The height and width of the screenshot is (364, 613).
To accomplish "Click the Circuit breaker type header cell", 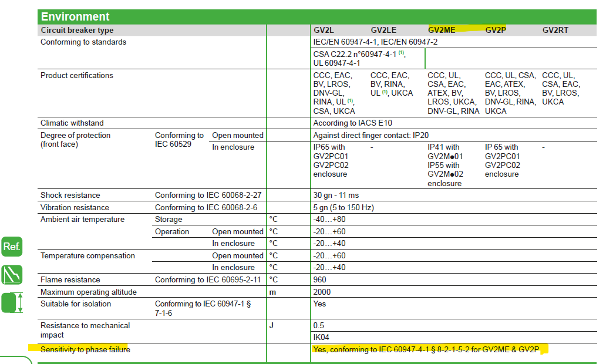I will [x=77, y=30].
